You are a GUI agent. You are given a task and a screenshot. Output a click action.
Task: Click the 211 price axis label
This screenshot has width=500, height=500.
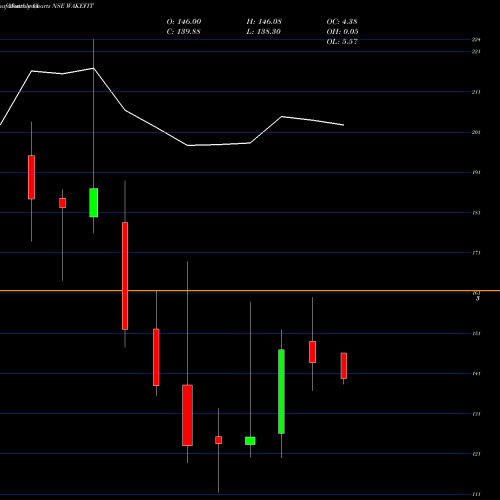click(x=476, y=92)
